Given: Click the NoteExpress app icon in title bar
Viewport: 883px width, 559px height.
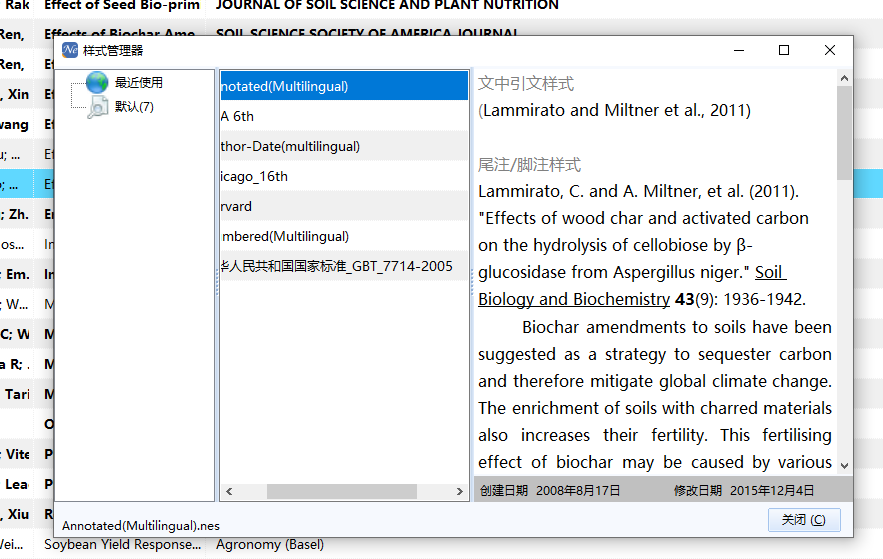Looking at the screenshot, I should tap(70, 50).
